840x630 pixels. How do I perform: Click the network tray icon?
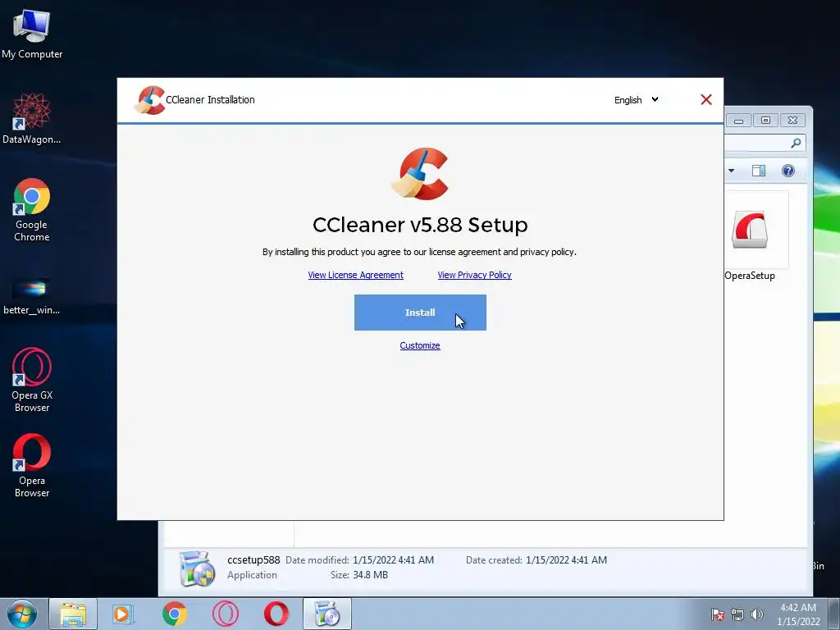(x=737, y=614)
